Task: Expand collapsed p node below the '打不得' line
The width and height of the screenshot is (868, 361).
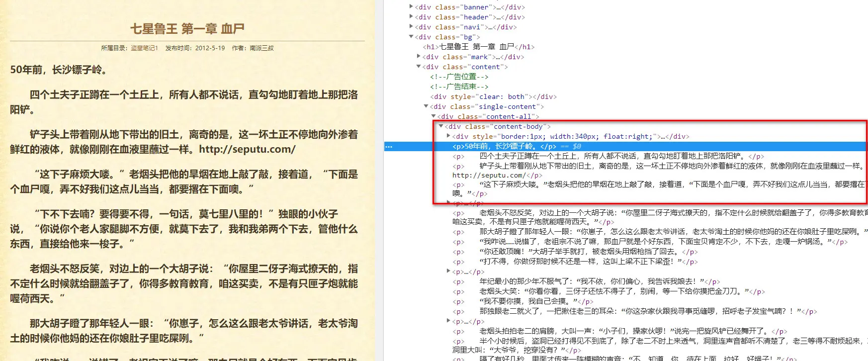Action: tap(448, 271)
